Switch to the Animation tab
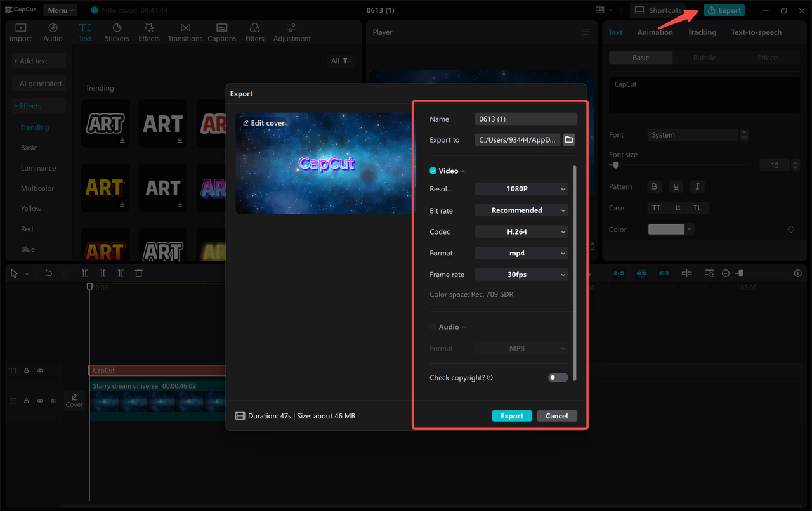The width and height of the screenshot is (812, 511). click(x=655, y=32)
